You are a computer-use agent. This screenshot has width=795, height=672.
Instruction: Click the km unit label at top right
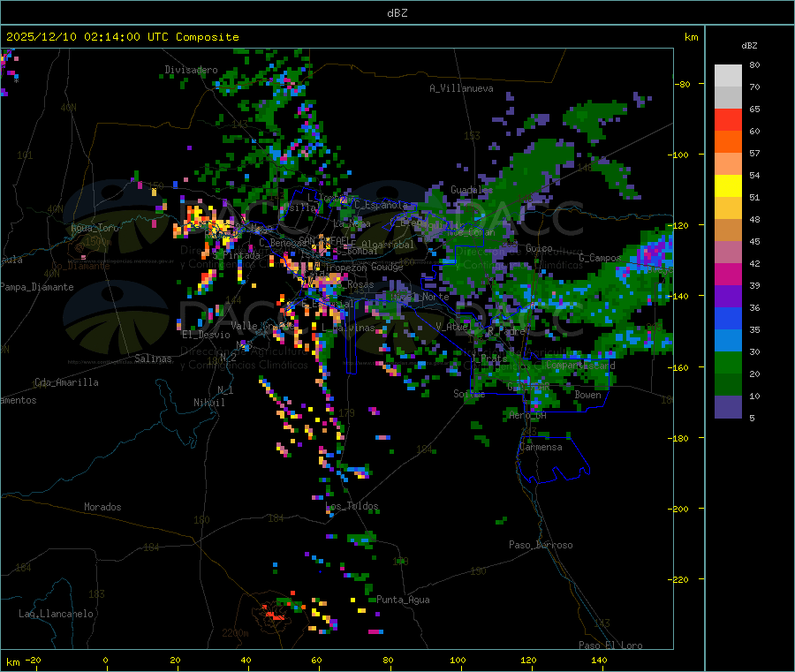691,37
